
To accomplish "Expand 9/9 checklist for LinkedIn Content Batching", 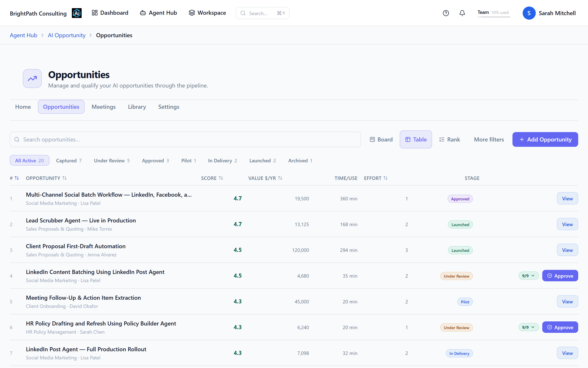I will [x=528, y=276].
